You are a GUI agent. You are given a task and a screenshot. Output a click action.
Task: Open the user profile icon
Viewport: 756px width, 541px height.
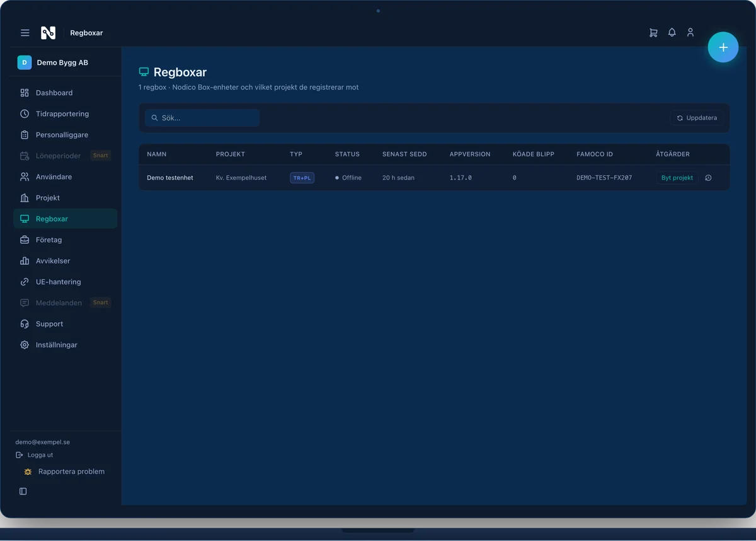tap(690, 32)
